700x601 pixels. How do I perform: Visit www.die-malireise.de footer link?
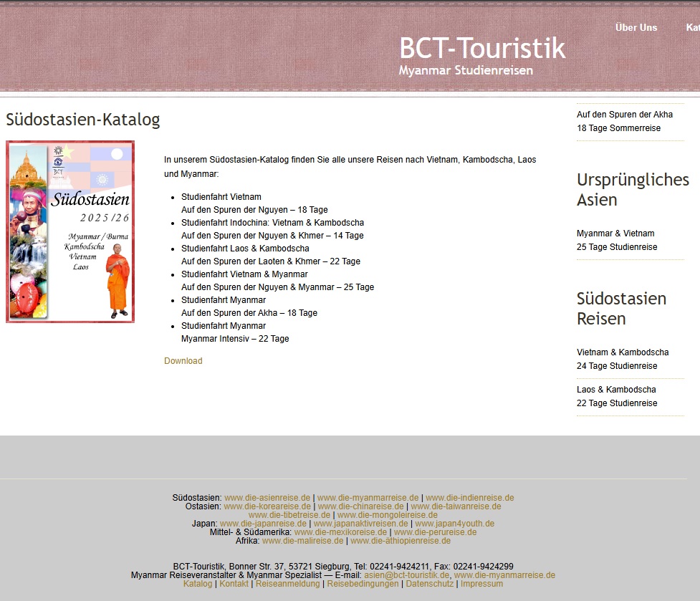click(x=302, y=541)
